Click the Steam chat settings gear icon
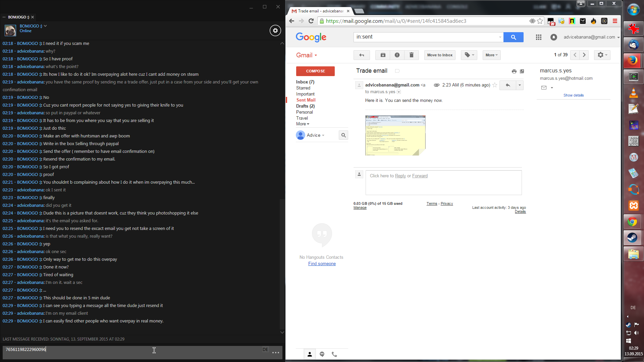The height and width of the screenshot is (362, 644). click(x=275, y=31)
